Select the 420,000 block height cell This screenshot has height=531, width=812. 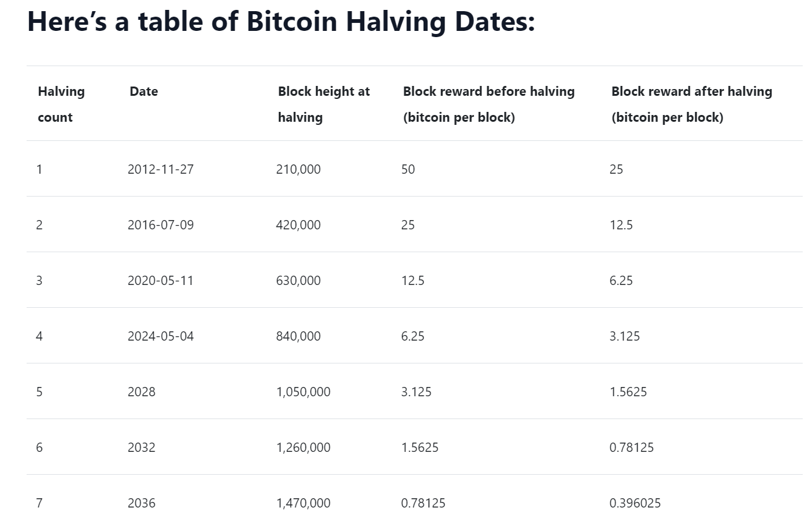point(298,224)
